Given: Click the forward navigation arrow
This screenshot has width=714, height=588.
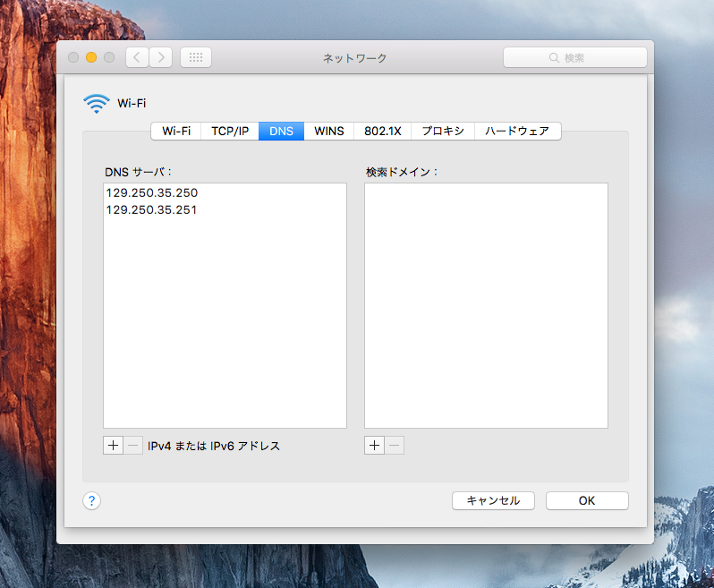Looking at the screenshot, I should point(161,57).
